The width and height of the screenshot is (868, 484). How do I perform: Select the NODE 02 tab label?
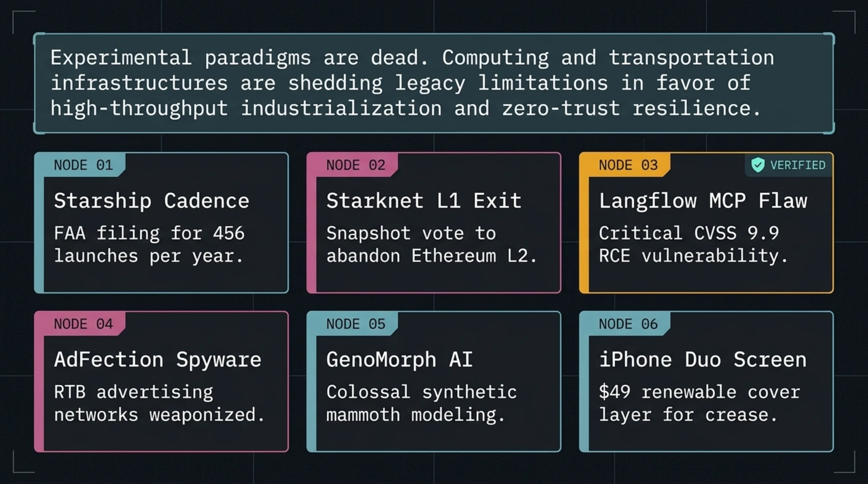[x=356, y=165]
